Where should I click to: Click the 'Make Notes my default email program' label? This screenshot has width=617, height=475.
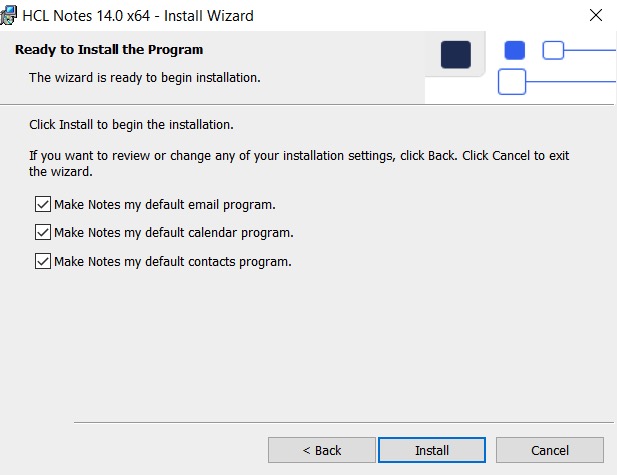coord(164,204)
